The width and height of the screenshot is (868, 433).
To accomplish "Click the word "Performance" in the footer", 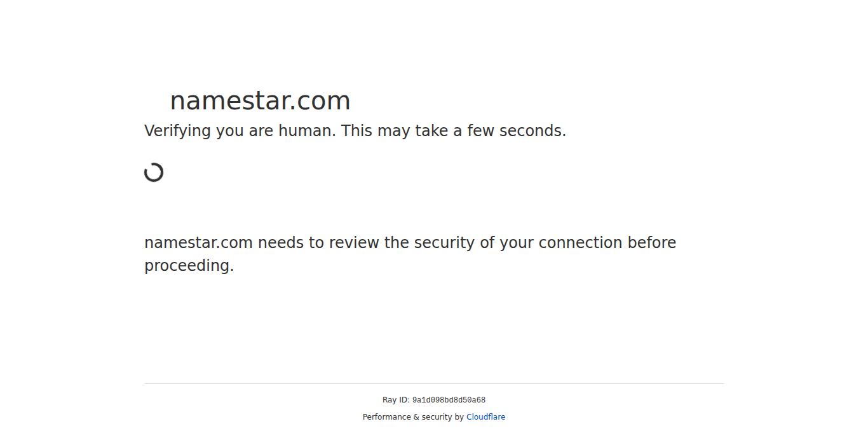I will click(386, 417).
